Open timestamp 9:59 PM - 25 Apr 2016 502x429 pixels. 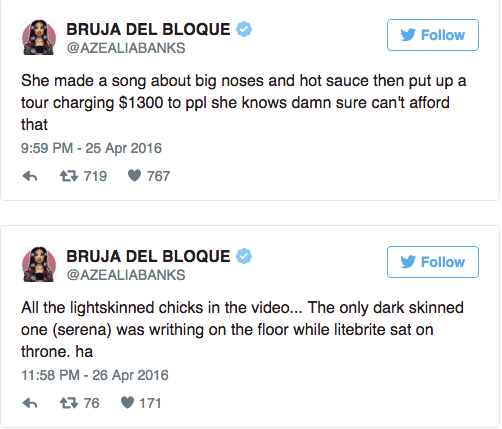click(x=91, y=148)
